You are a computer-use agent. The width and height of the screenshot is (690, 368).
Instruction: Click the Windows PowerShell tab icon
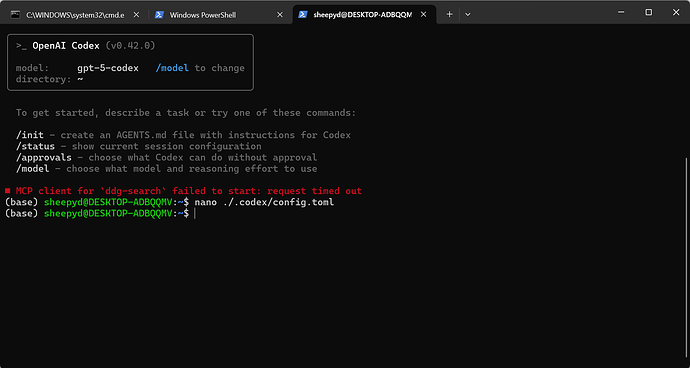pyautogui.click(x=159, y=15)
